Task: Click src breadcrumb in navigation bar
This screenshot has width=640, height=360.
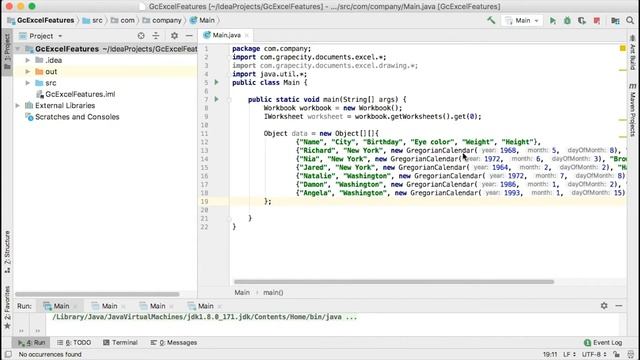Action: point(93,20)
